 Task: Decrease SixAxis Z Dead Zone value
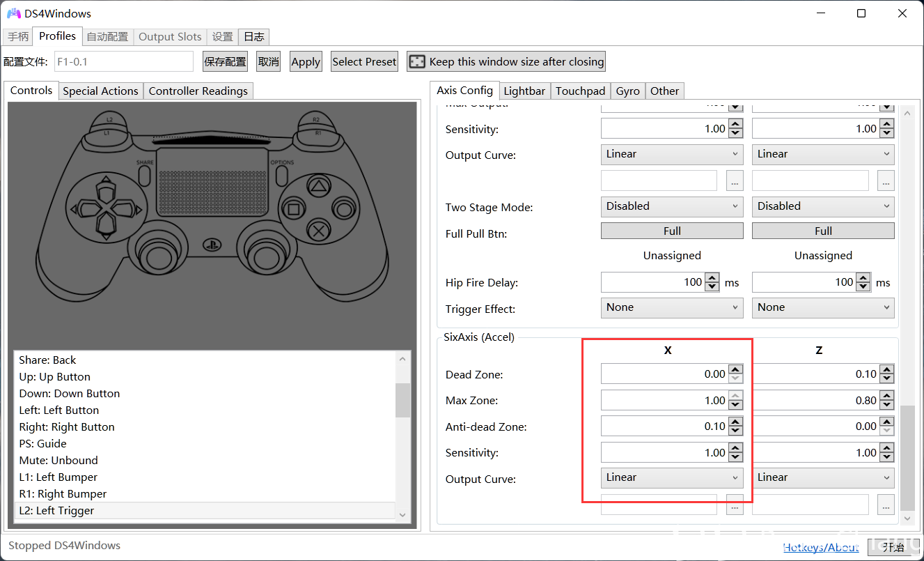(887, 378)
